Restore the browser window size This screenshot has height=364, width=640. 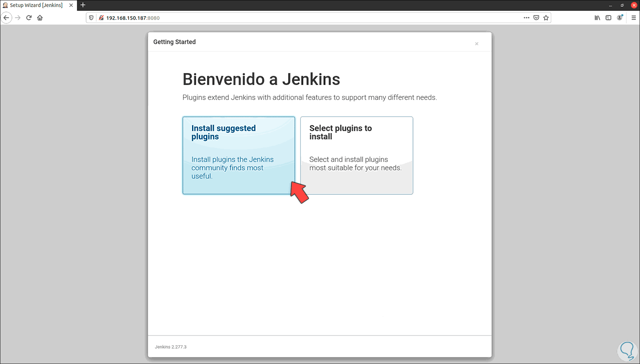point(622,6)
